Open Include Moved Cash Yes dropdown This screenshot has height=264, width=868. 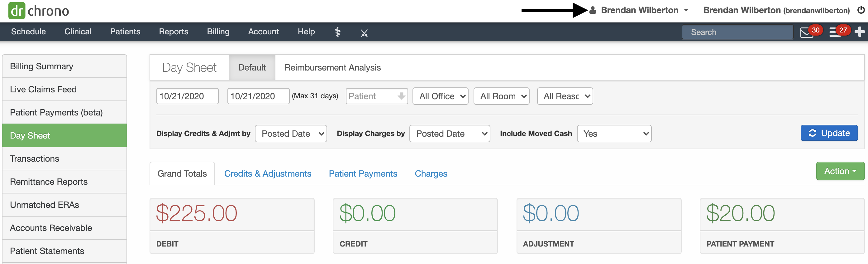(x=614, y=134)
